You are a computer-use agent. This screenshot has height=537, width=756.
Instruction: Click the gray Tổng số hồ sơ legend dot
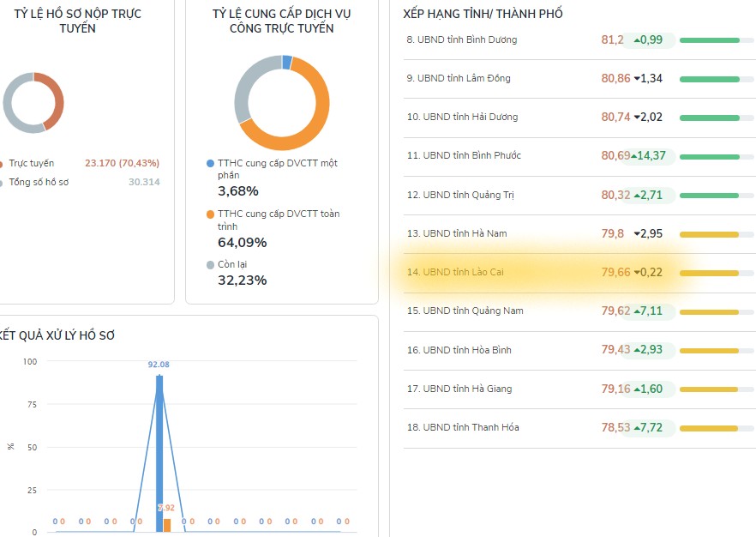tap(2, 182)
